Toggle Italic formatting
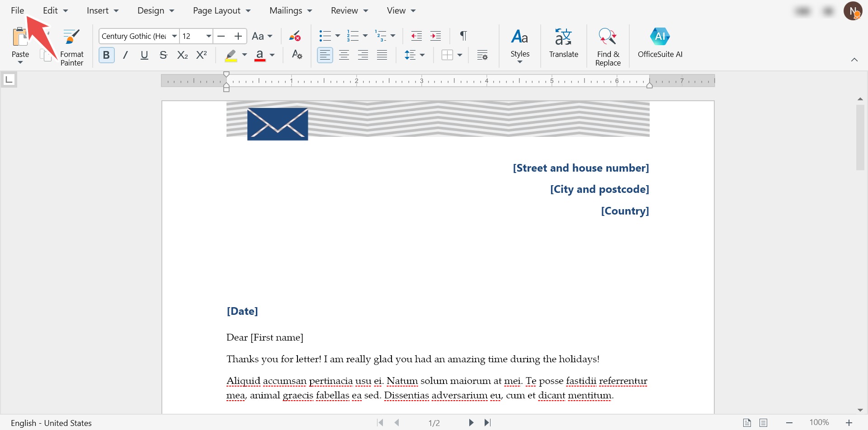 tap(125, 55)
